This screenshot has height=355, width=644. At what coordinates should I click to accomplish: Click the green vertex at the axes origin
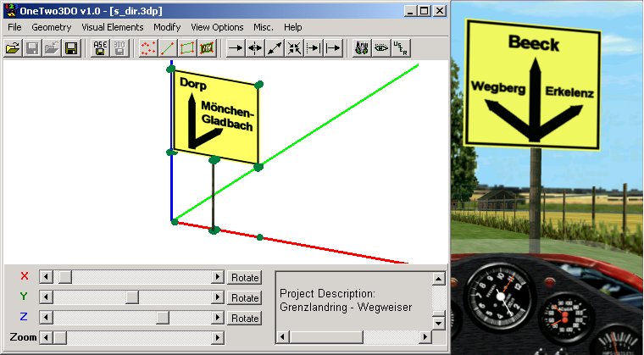click(175, 222)
